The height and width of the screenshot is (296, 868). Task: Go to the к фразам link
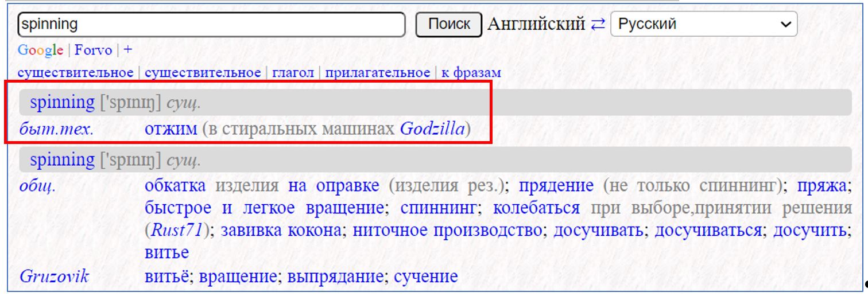click(x=471, y=73)
